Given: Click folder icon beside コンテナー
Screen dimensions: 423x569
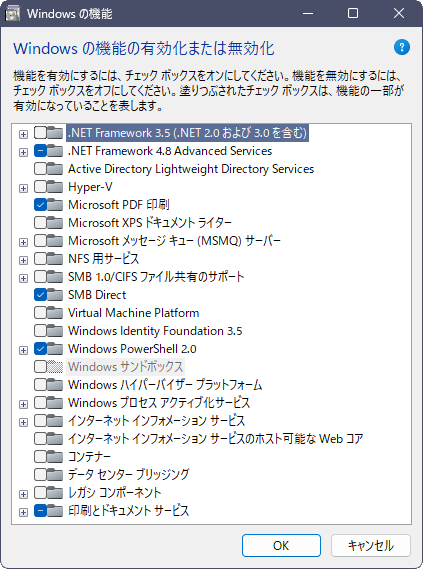Looking at the screenshot, I should click(55, 457).
